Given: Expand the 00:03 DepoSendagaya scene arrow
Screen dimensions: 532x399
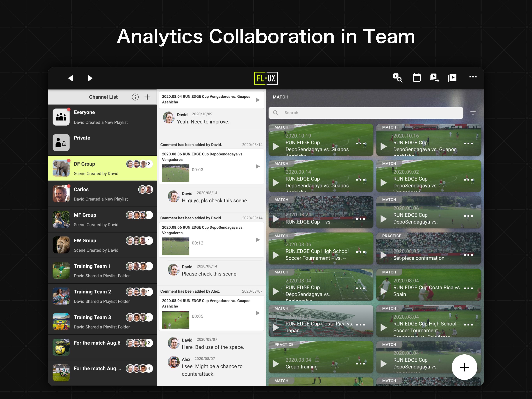Looking at the screenshot, I should [258, 167].
